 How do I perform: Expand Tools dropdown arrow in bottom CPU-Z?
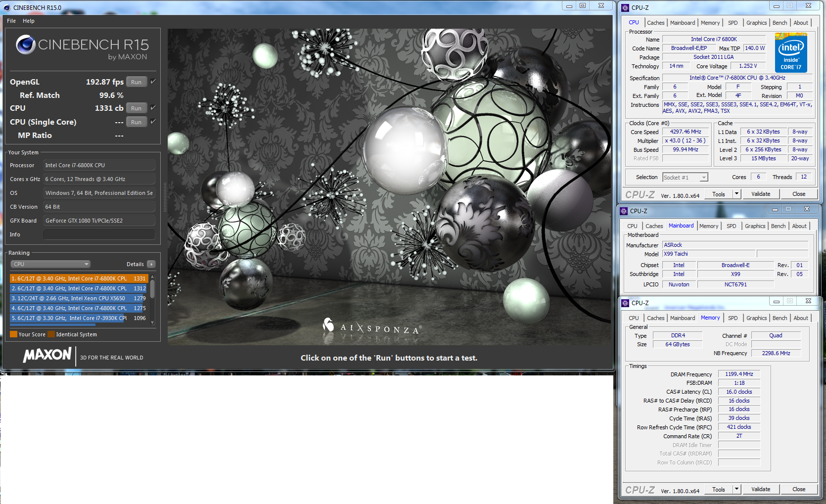tap(736, 489)
